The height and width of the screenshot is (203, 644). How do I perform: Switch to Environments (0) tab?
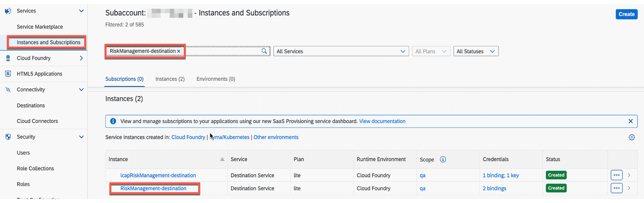click(216, 79)
